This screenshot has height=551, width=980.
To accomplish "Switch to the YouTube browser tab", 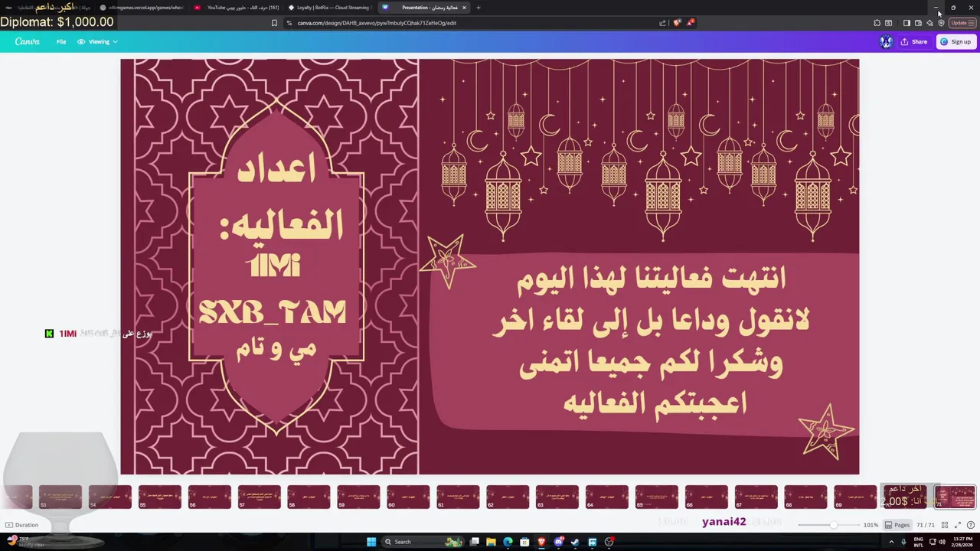I will coord(237,8).
